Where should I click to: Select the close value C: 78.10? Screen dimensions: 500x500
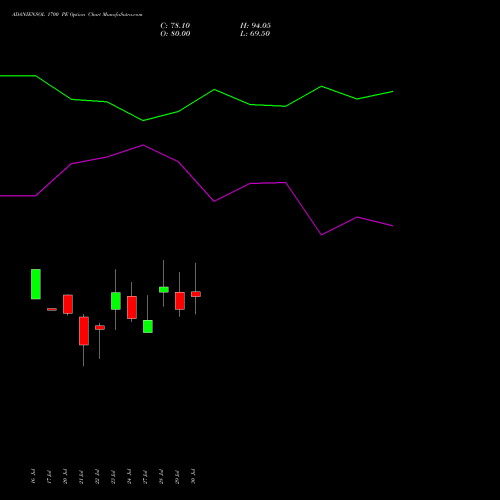coord(175,26)
